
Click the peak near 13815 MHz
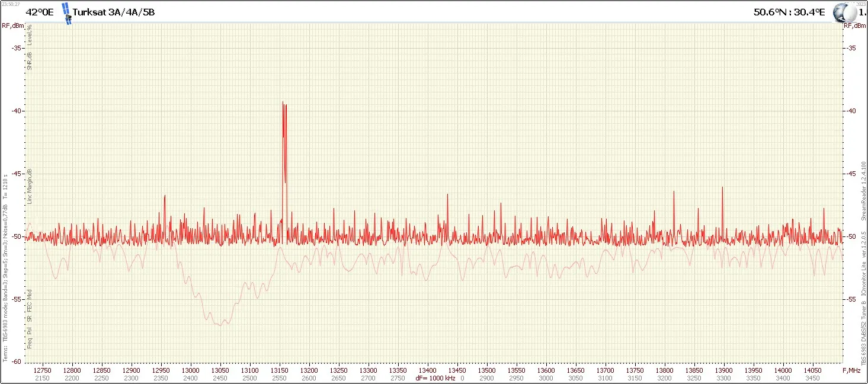point(674,192)
